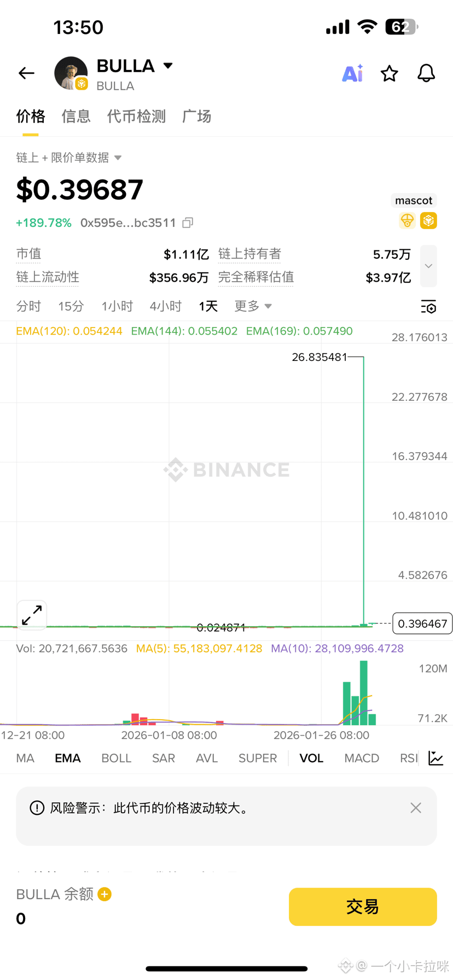Tap the yellow BNB chain badge icon
The image size is (453, 980).
pos(428,220)
